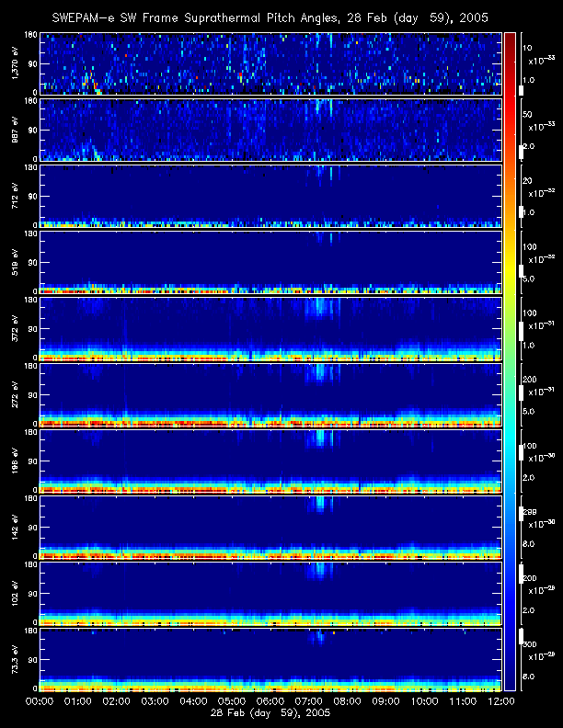Click the rainbow color bar at right
The width and height of the screenshot is (563, 728).
(x=510, y=361)
